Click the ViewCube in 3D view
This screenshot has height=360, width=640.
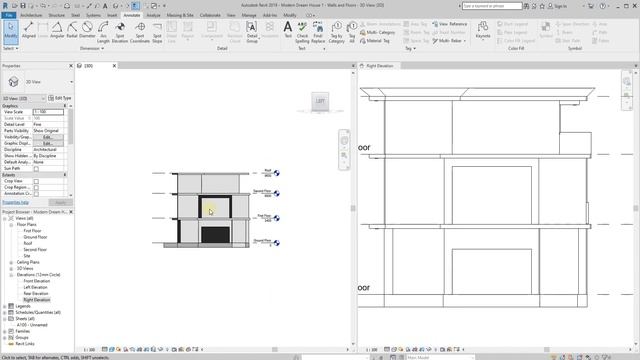(x=320, y=101)
